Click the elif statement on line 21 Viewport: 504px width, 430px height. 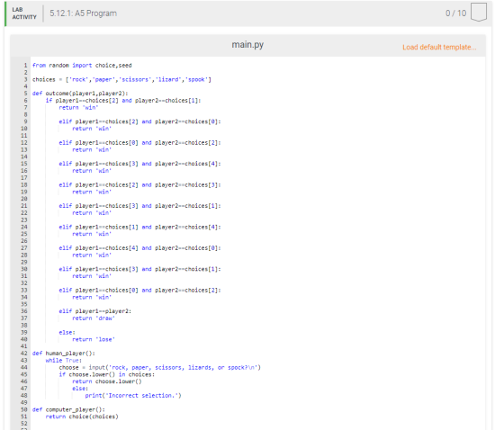pyautogui.click(x=139, y=206)
